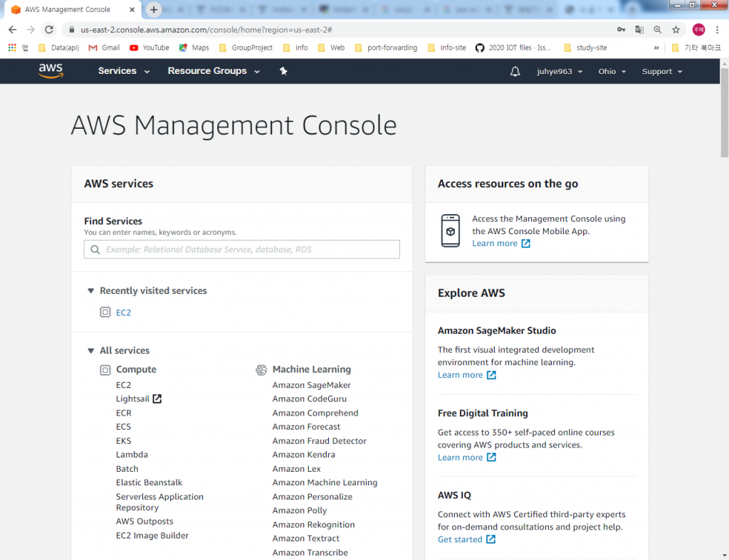Open the juhye963 account dropdown

pos(560,72)
